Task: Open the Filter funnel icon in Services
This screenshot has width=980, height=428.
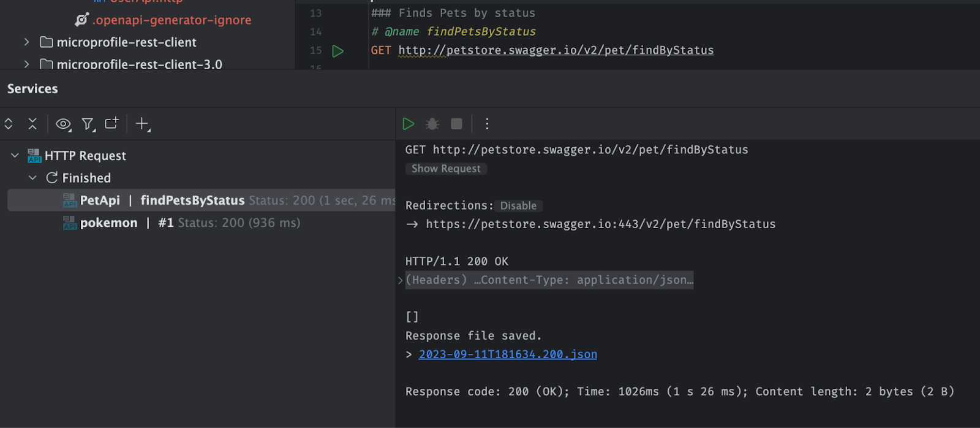Action: tap(88, 124)
